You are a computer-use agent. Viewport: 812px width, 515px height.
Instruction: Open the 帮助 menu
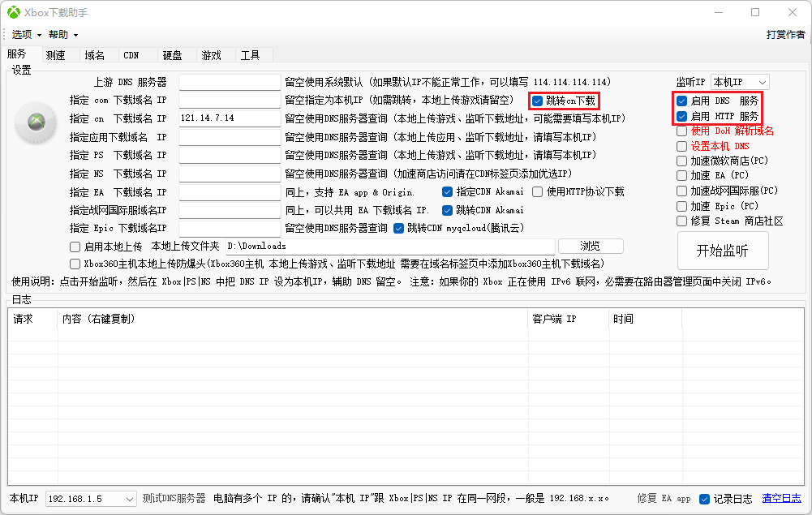(63, 35)
